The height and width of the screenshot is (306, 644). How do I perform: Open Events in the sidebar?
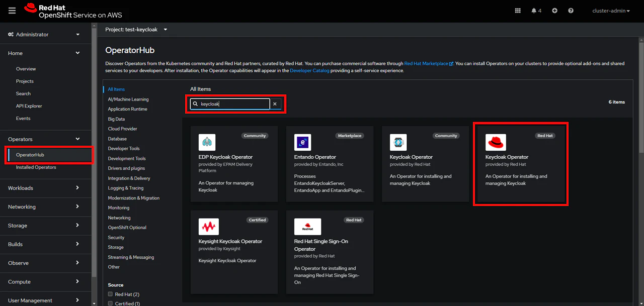click(23, 119)
